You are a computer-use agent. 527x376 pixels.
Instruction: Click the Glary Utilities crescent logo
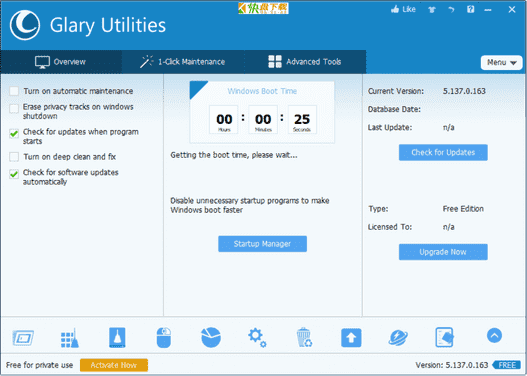pos(25,25)
